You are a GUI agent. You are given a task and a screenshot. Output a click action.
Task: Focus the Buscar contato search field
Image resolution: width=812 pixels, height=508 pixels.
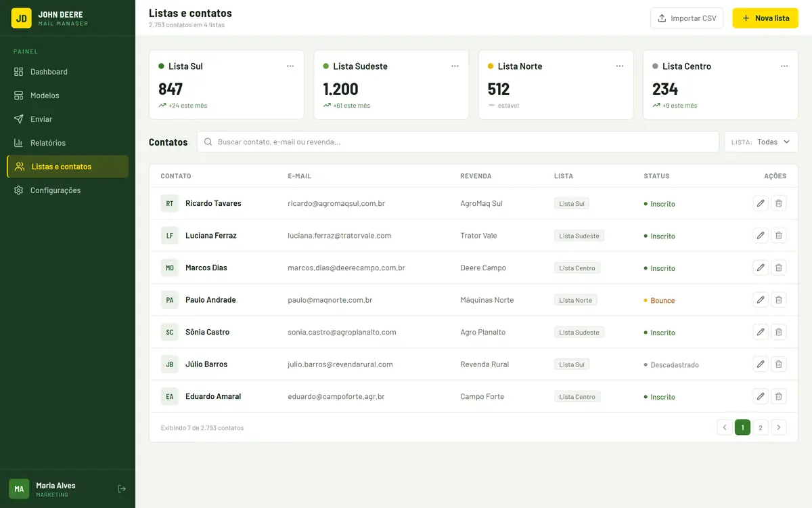tap(458, 142)
